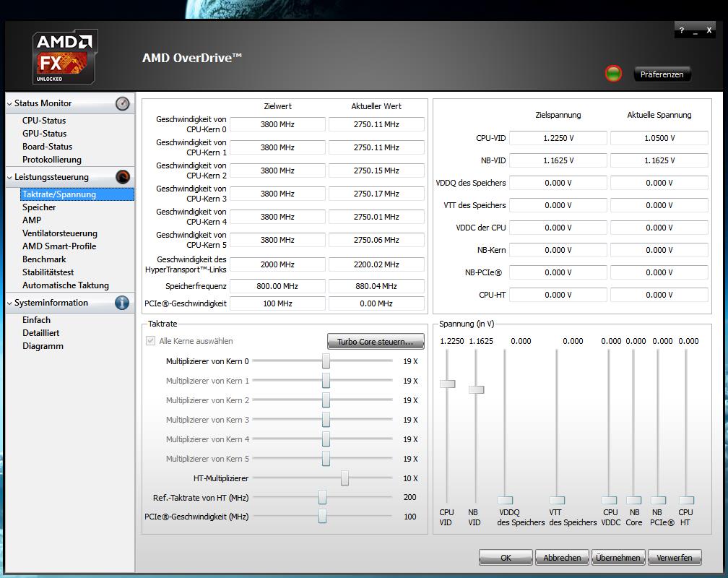This screenshot has height=578, width=728.
Task: Open help with the question mark button
Action: point(682,30)
